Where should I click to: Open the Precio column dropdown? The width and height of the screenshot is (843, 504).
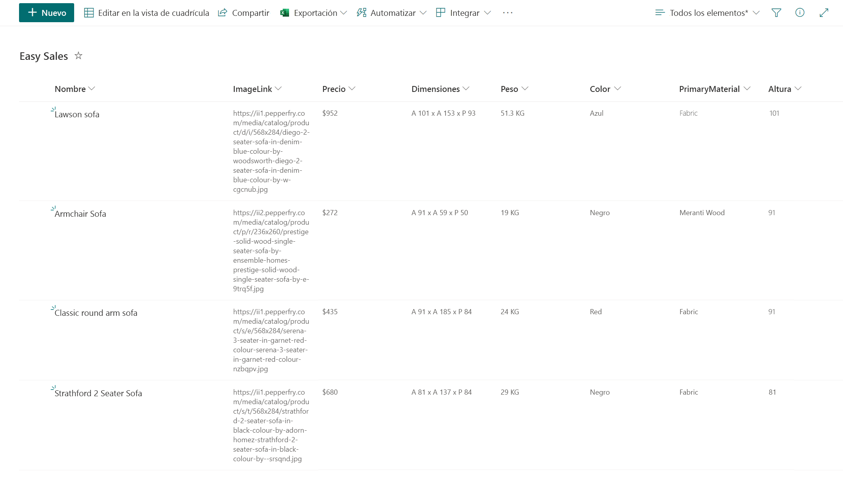(x=353, y=89)
